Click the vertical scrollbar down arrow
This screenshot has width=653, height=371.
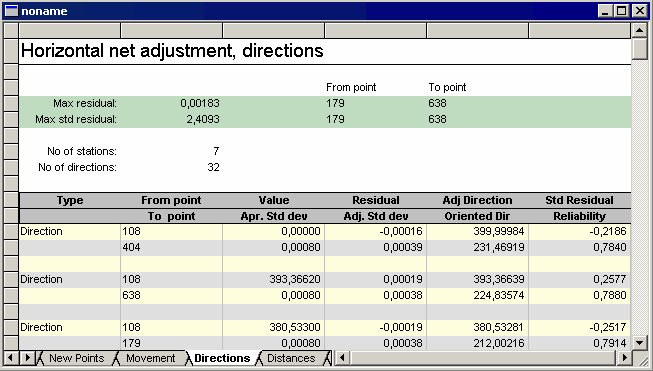(x=639, y=343)
